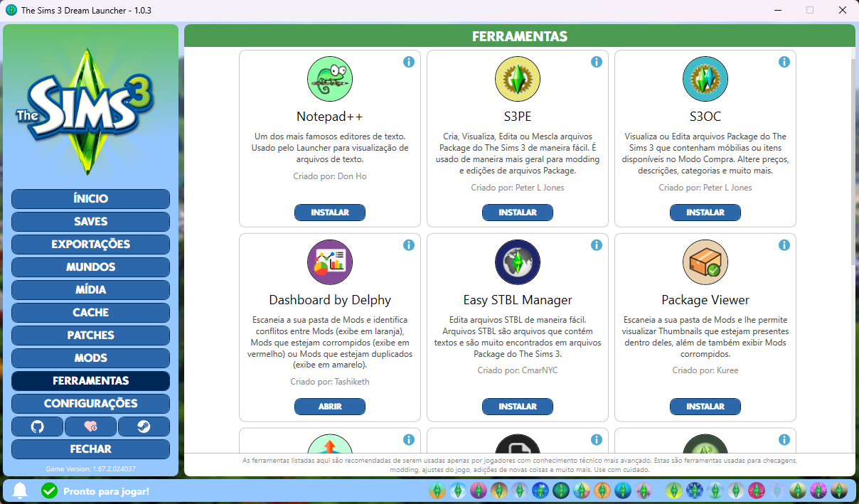The height and width of the screenshot is (504, 859).
Task: Open the SAVES section
Action: pos(90,222)
